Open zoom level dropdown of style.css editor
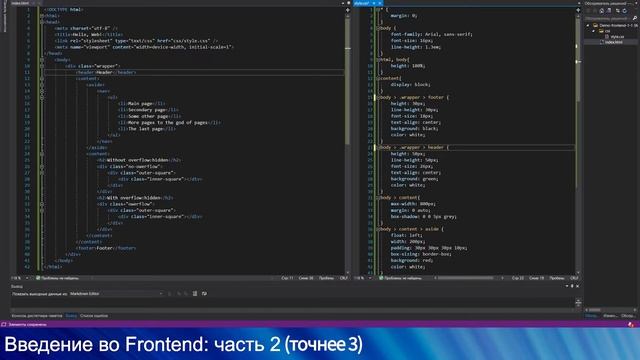Image resolution: width=640 pixels, height=360 pixels. pos(370,278)
